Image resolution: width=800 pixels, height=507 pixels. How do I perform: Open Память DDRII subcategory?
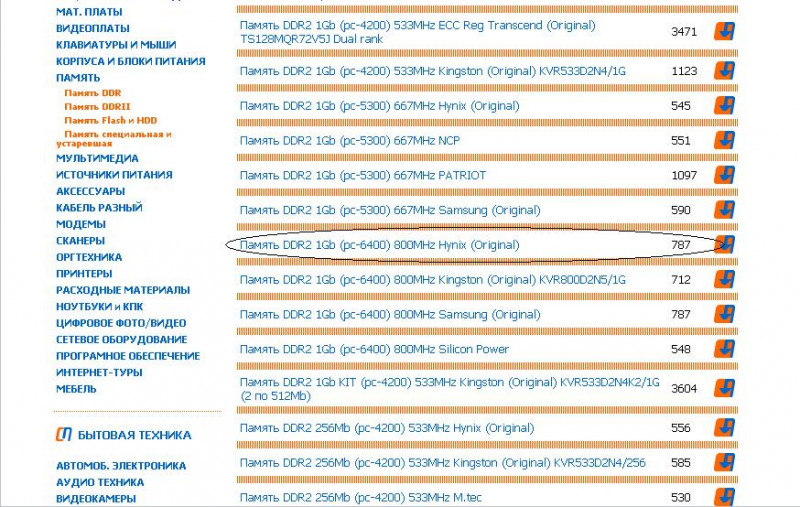pos(97,106)
